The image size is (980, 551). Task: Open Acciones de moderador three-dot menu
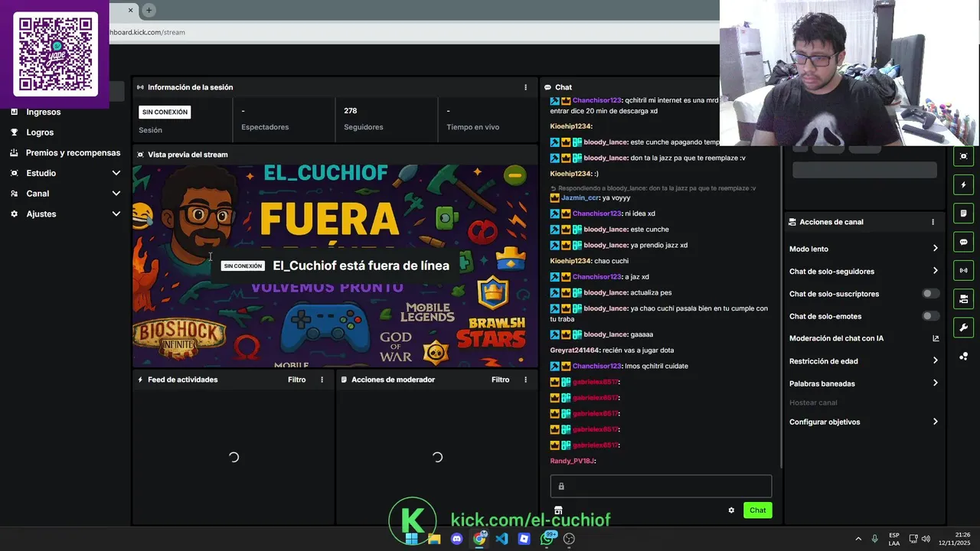click(x=525, y=380)
